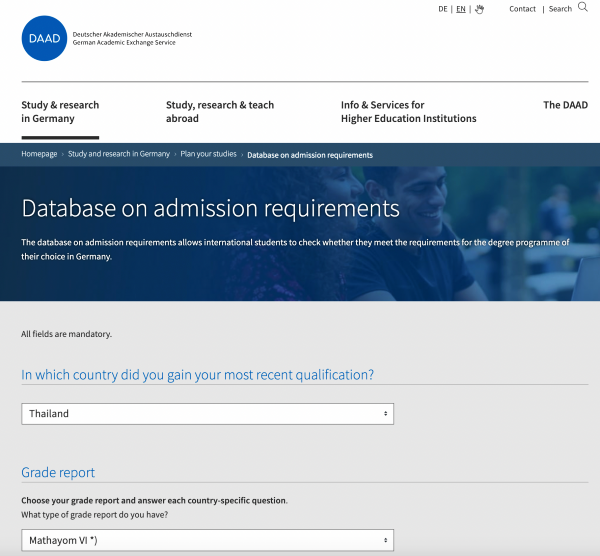Image resolution: width=600 pixels, height=556 pixels.
Task: Open The DAAD menu item
Action: pyautogui.click(x=565, y=105)
